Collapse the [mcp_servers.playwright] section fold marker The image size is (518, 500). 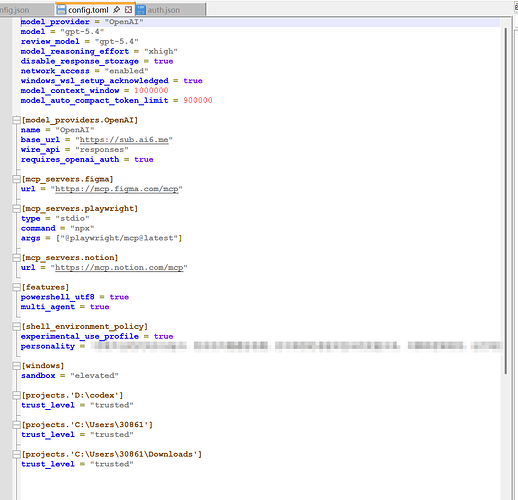tap(16, 209)
